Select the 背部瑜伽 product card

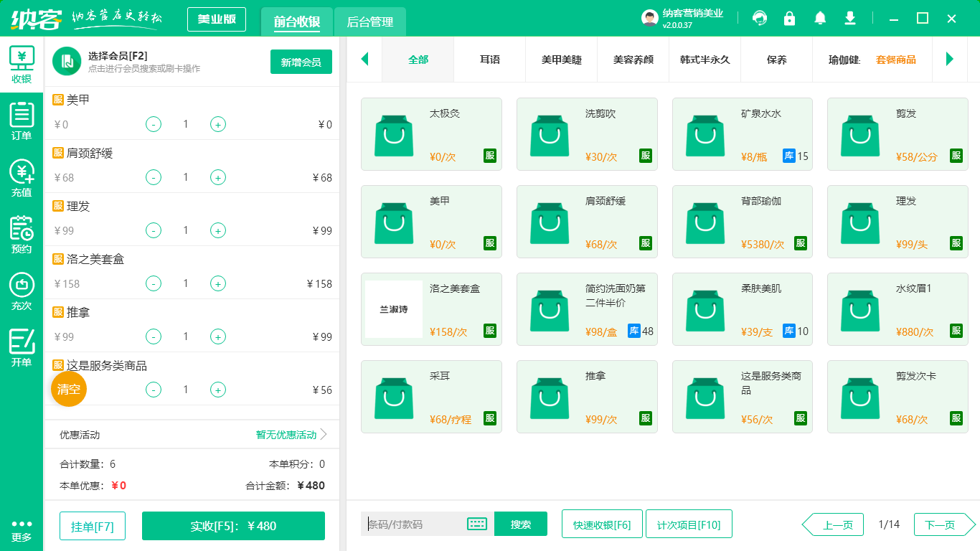(x=743, y=222)
